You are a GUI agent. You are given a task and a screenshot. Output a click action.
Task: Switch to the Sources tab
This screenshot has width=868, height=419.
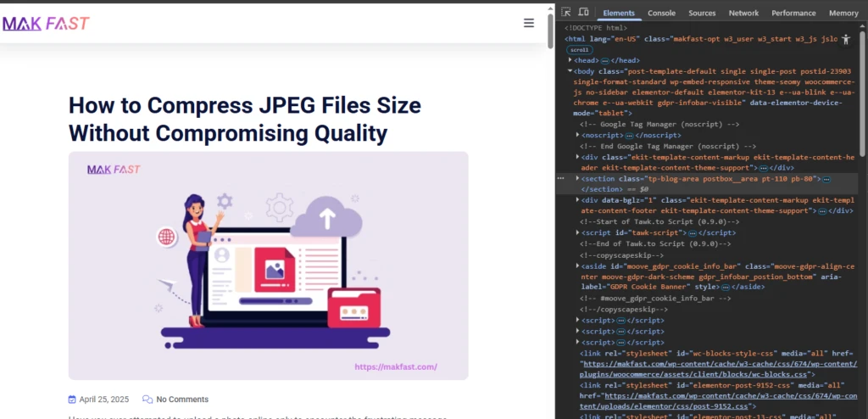[x=702, y=13]
